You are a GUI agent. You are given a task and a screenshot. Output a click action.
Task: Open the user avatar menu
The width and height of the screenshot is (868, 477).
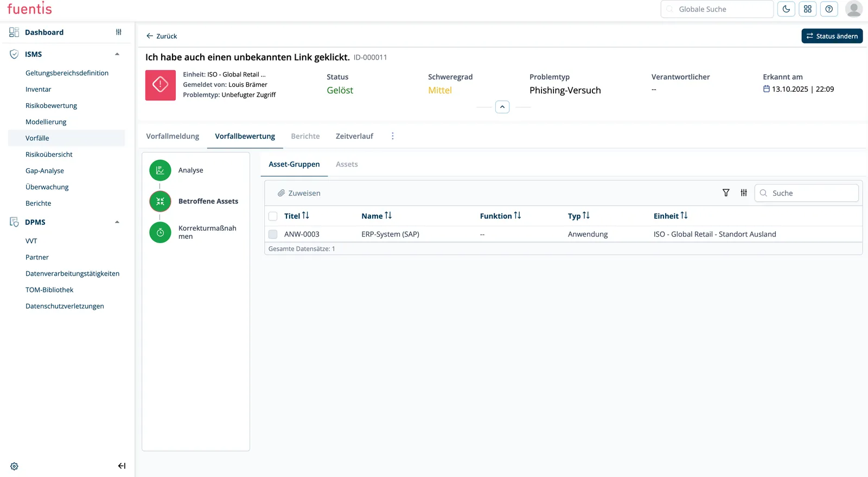click(x=854, y=9)
